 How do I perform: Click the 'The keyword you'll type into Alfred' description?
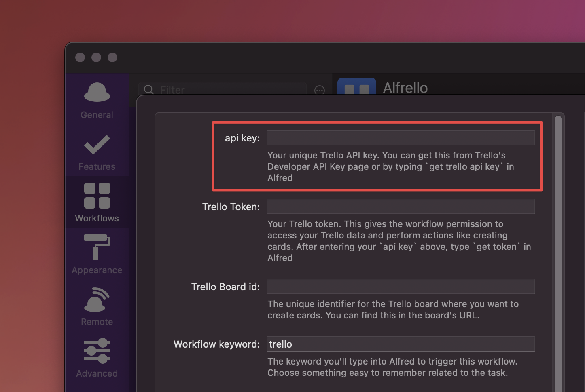[x=392, y=367]
